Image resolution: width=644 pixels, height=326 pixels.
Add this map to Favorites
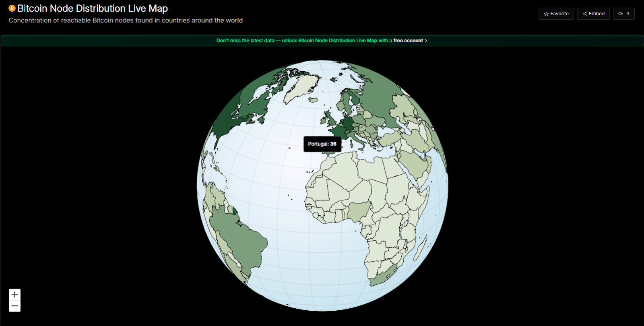[556, 14]
